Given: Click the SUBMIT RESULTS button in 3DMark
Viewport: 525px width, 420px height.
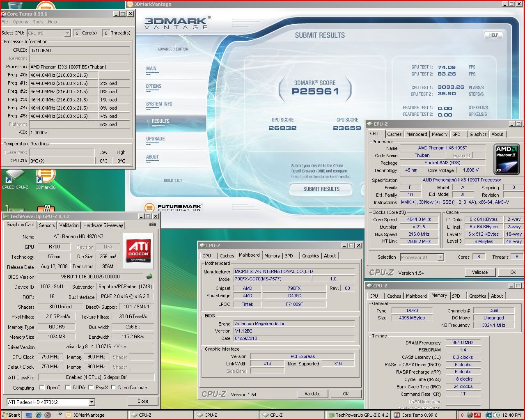Looking at the screenshot, I should click(x=321, y=189).
